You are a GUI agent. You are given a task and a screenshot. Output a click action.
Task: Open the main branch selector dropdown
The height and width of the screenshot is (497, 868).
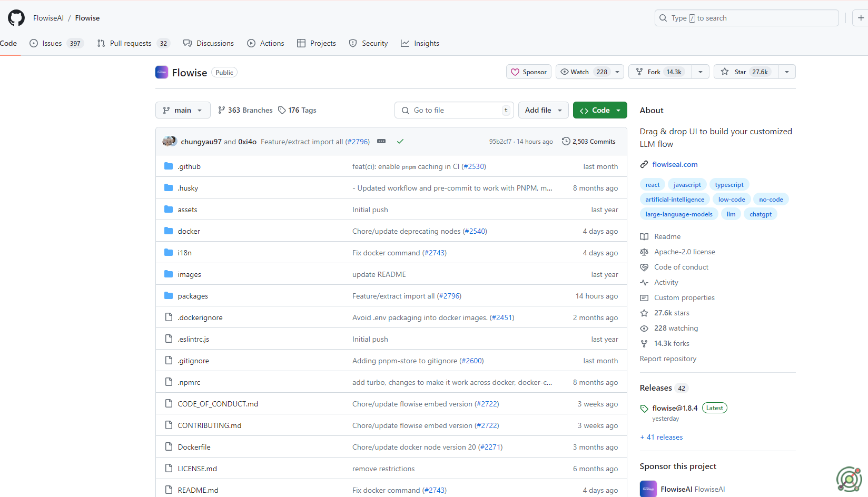tap(183, 110)
